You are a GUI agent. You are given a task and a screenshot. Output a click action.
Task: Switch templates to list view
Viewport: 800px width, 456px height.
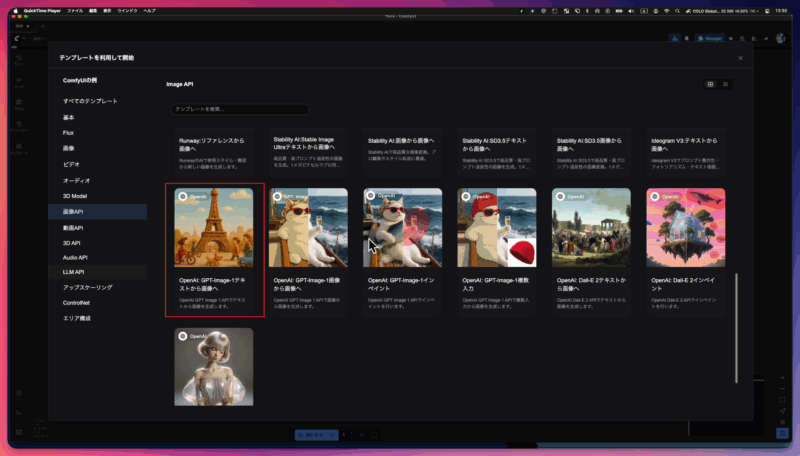click(x=726, y=84)
